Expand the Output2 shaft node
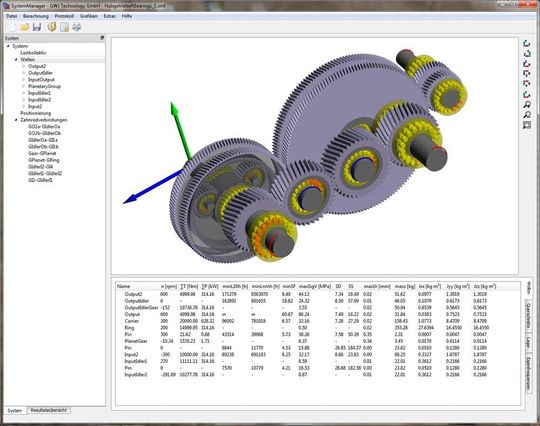The height and width of the screenshot is (426, 540). pos(24,66)
